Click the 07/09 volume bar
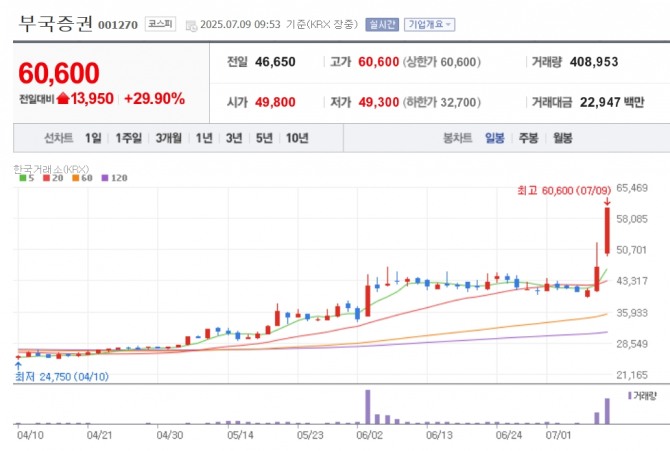The width and height of the screenshot is (670, 451). (607, 411)
